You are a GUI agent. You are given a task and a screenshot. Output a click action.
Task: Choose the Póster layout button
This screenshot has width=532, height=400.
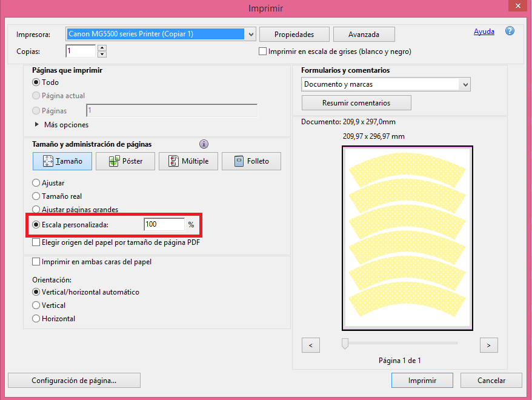tap(125, 161)
